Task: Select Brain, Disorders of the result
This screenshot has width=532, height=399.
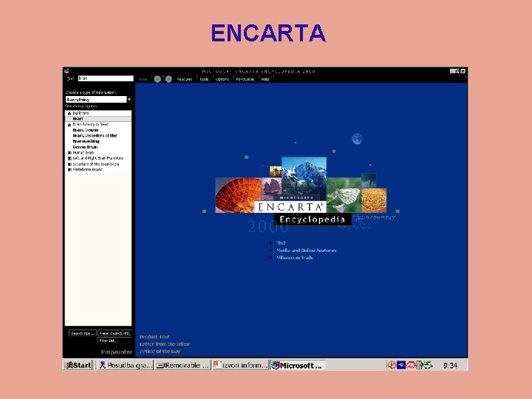Action: click(98, 136)
